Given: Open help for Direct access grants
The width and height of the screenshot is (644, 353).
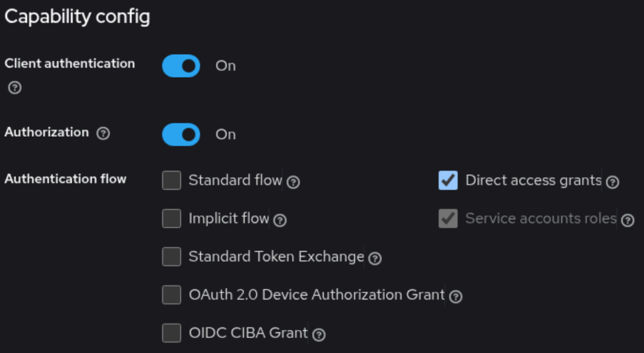Looking at the screenshot, I should tap(612, 182).
